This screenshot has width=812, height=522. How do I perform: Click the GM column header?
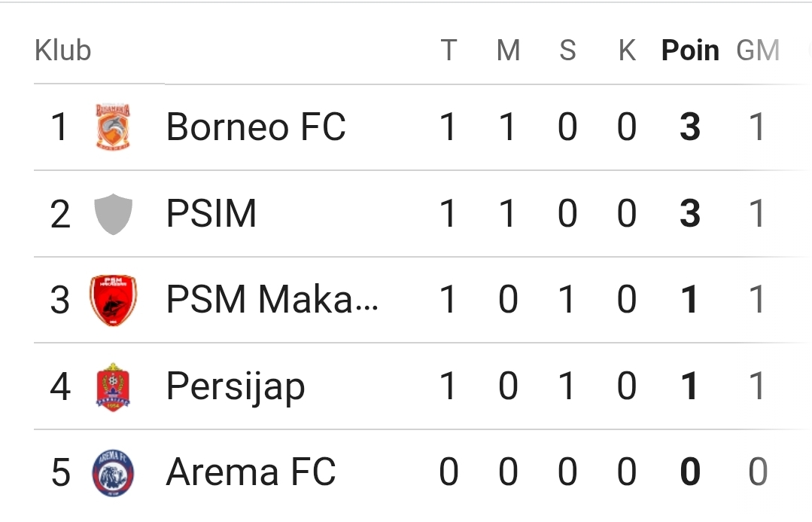[757, 50]
